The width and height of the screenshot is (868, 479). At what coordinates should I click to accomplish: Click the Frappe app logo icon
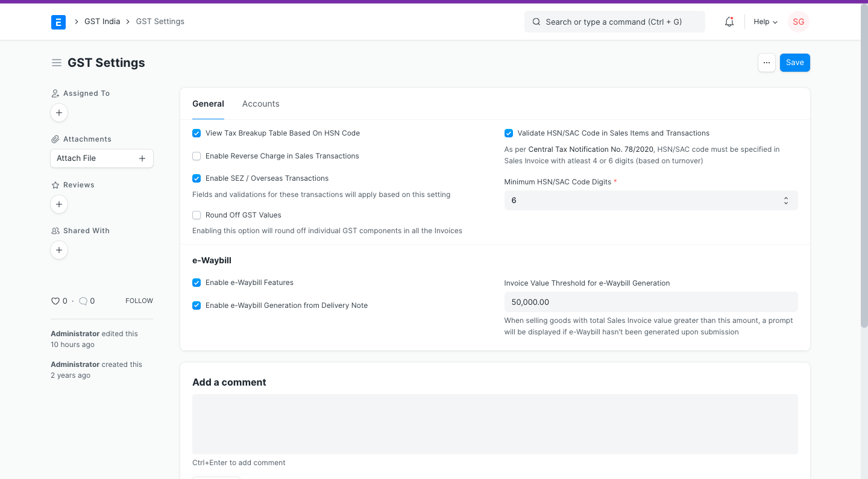(x=58, y=22)
